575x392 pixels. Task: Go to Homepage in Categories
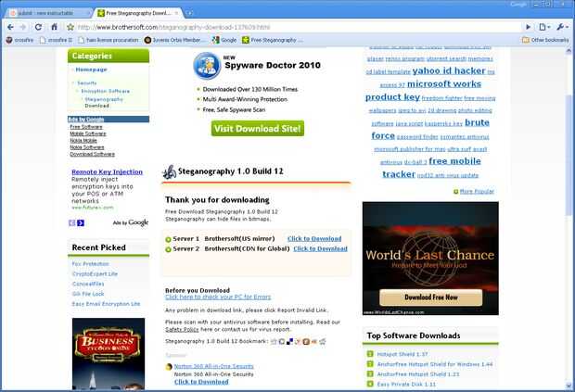[x=91, y=70]
